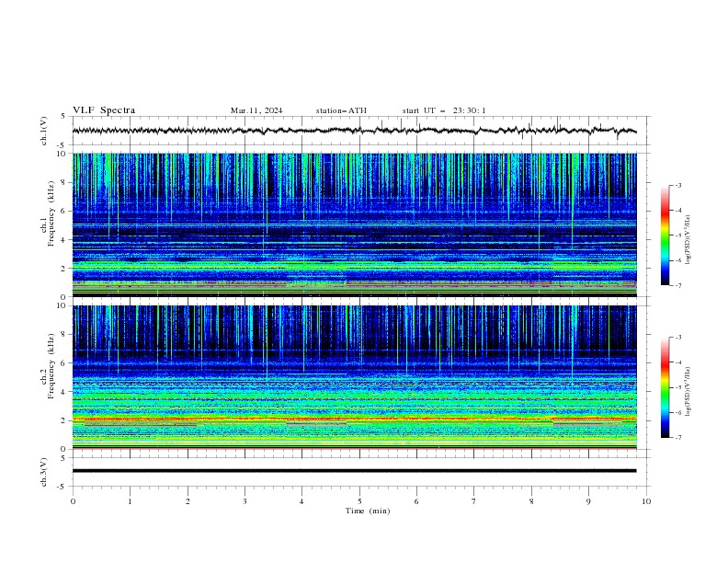
Task: Click the "ch.1(V)" axis label
Action: point(44,131)
